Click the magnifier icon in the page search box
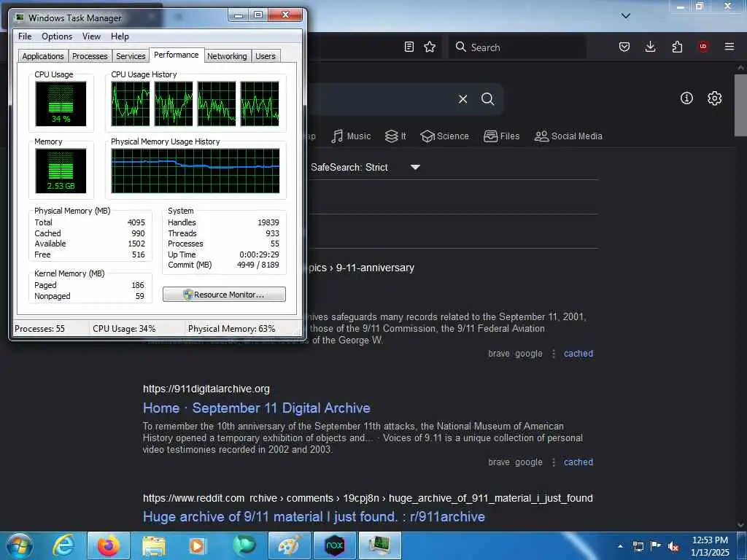The image size is (747, 560). (487, 99)
